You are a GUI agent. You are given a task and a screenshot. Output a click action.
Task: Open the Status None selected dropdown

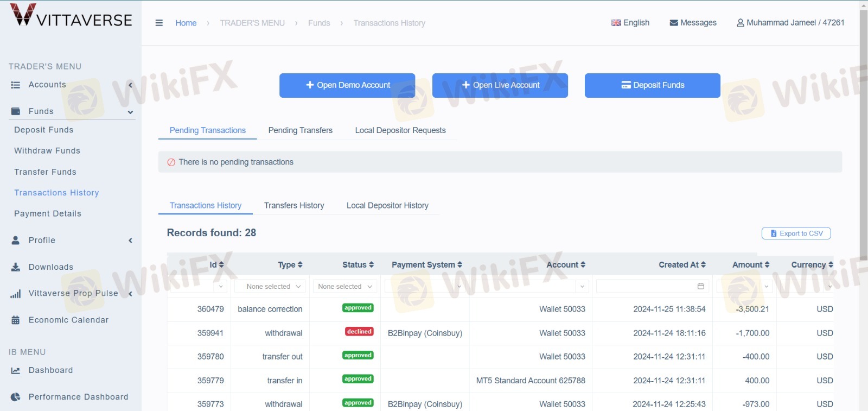[344, 286]
